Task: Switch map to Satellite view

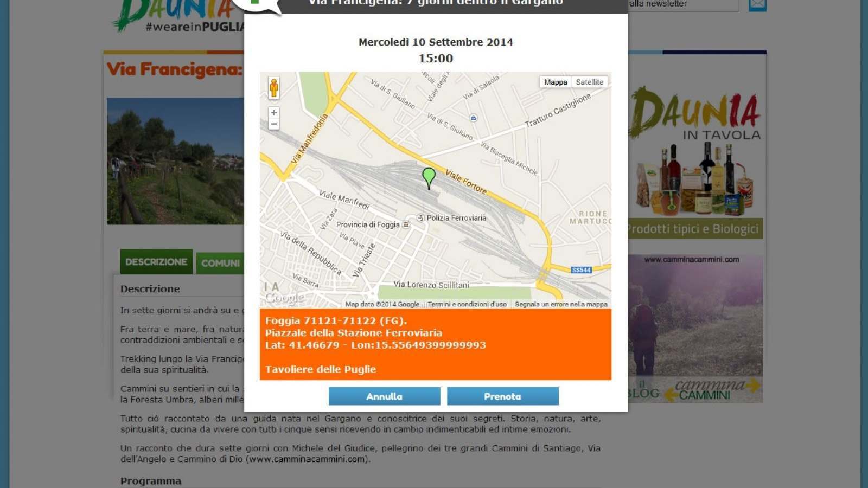Action: (590, 82)
